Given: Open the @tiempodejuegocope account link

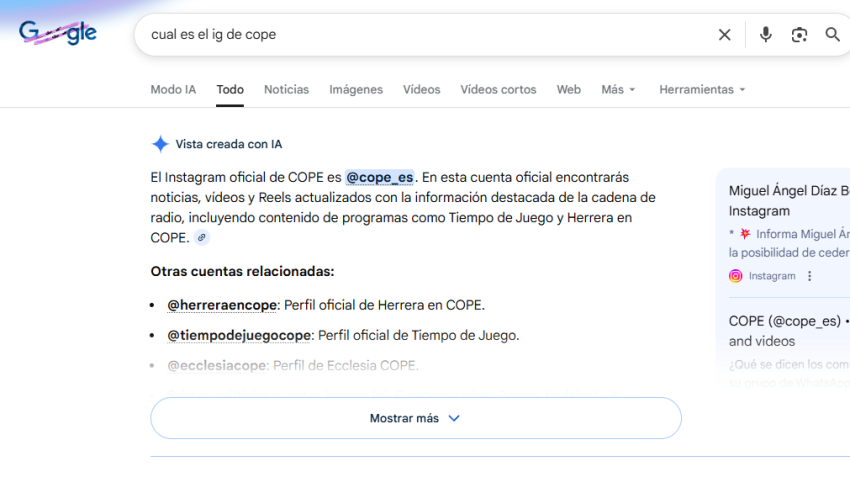Looking at the screenshot, I should click(x=239, y=335).
